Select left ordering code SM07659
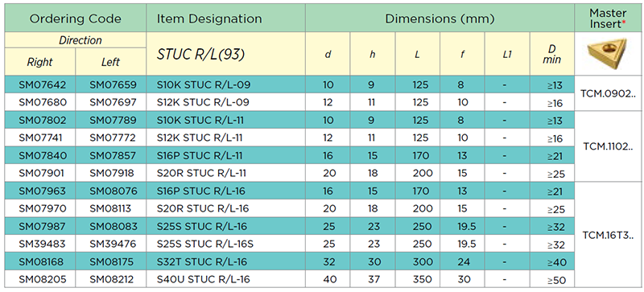 click(x=111, y=84)
